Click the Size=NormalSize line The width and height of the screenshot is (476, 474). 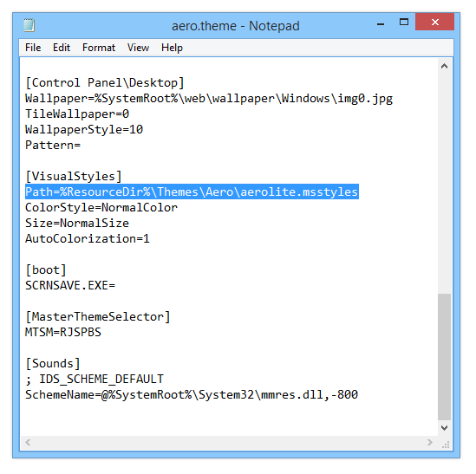[x=77, y=223]
